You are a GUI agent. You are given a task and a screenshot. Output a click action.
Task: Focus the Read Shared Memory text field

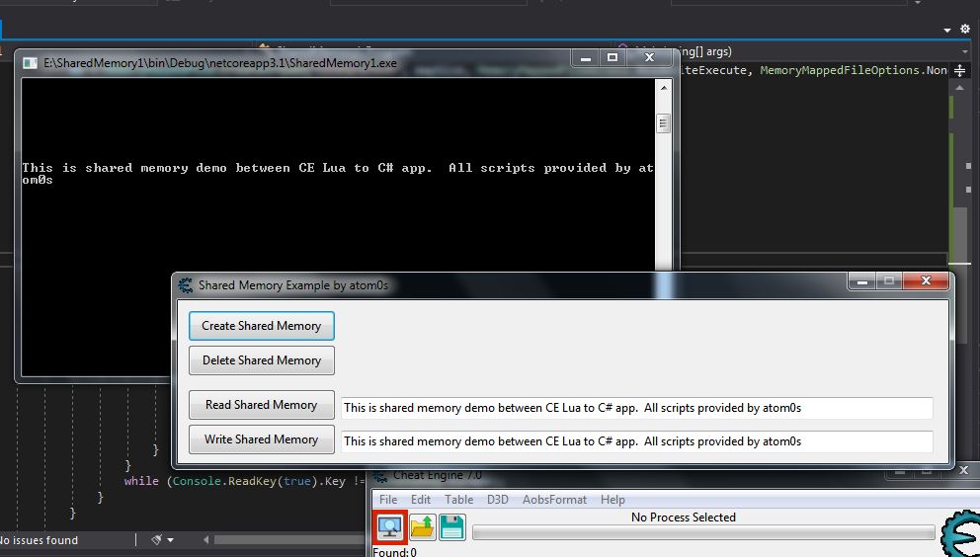[637, 408]
